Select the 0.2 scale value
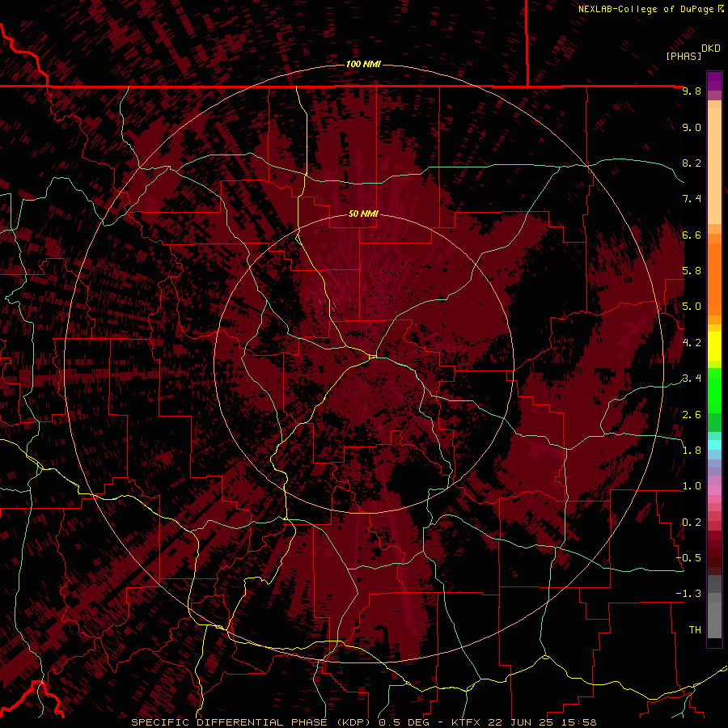Image resolution: width=728 pixels, height=728 pixels. pos(692,523)
